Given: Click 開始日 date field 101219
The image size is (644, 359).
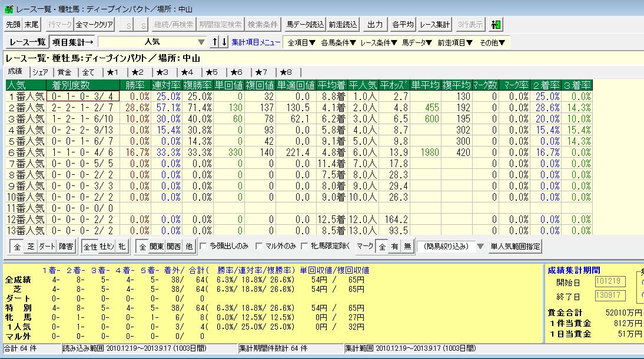Looking at the screenshot, I should [610, 281].
